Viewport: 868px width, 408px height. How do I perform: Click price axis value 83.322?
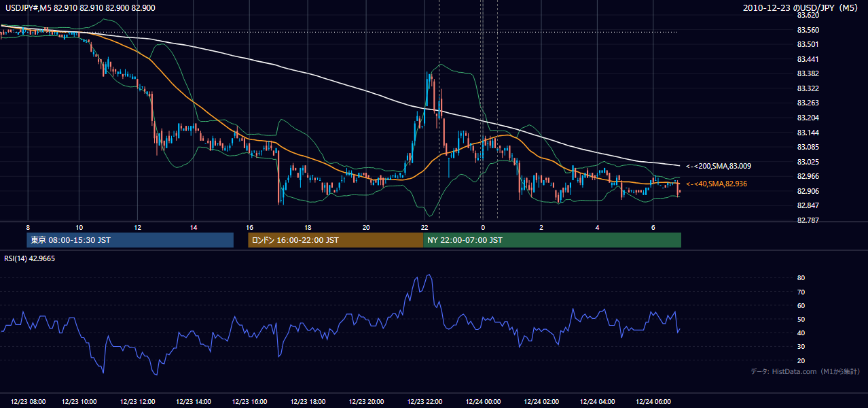[807, 88]
